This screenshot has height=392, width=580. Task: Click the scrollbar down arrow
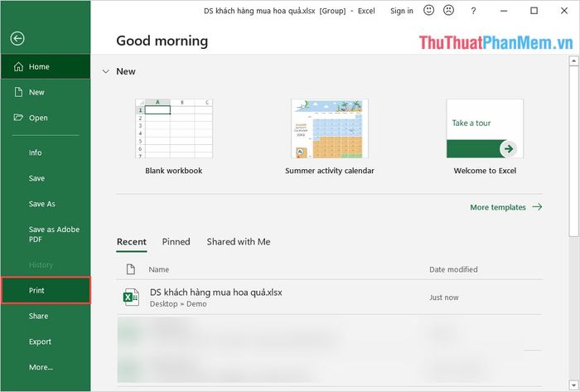click(573, 385)
